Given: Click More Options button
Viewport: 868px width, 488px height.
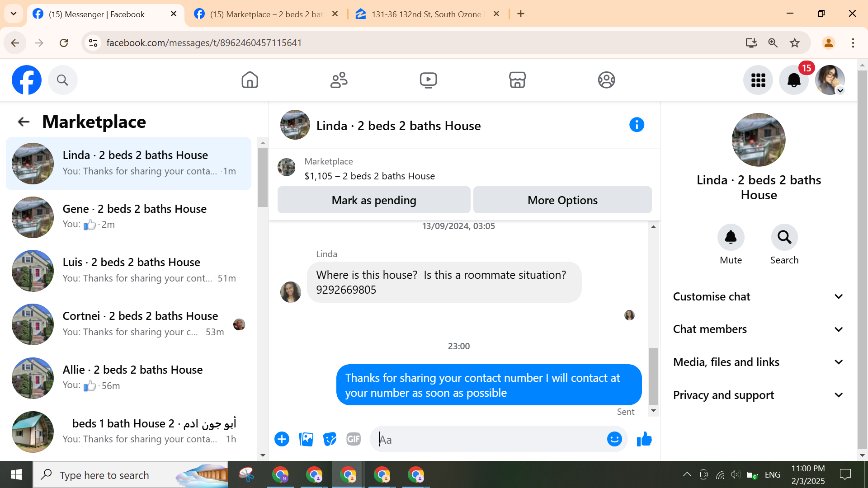Looking at the screenshot, I should click(x=562, y=200).
